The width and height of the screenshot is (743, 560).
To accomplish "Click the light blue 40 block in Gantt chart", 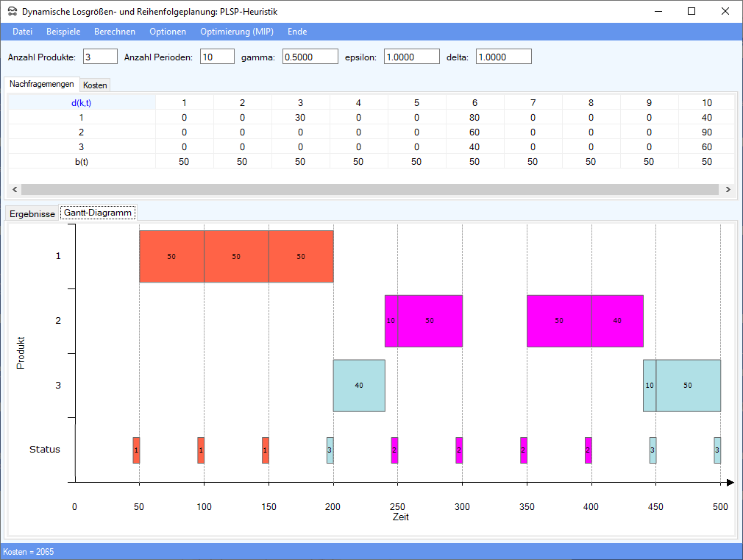I will 359,386.
